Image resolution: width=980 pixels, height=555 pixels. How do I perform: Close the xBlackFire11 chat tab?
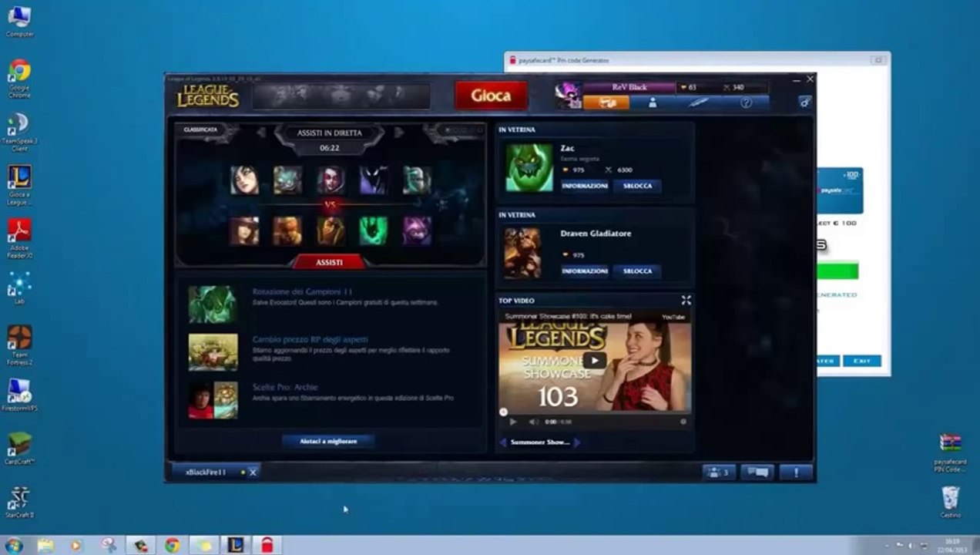[x=253, y=472]
